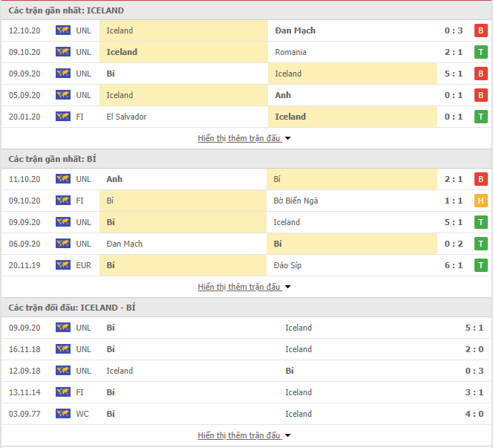Screen dimensions: 493x448
Task: Click the flag icon on the 03.09.77 WC row
Action: (x=63, y=413)
